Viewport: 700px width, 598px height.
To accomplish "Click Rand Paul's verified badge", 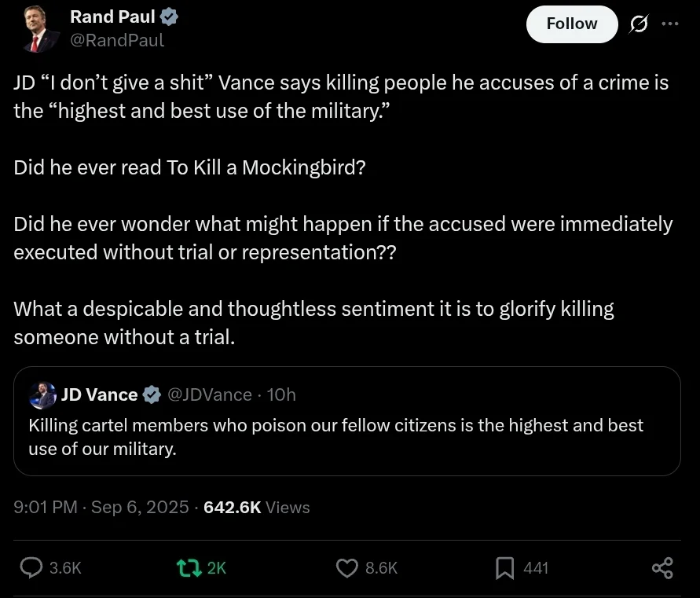I will click(x=169, y=17).
